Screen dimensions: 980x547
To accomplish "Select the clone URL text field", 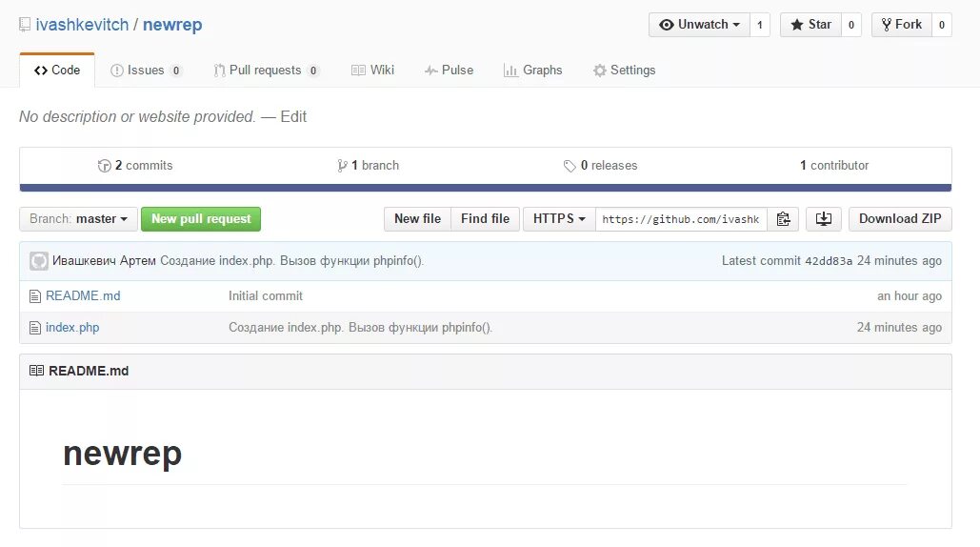I will click(x=681, y=219).
